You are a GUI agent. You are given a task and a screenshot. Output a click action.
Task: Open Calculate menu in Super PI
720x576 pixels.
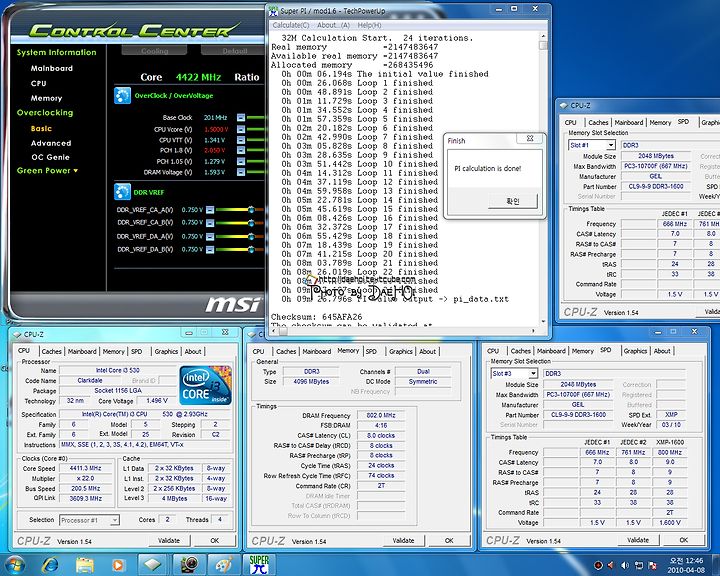[x=291, y=25]
